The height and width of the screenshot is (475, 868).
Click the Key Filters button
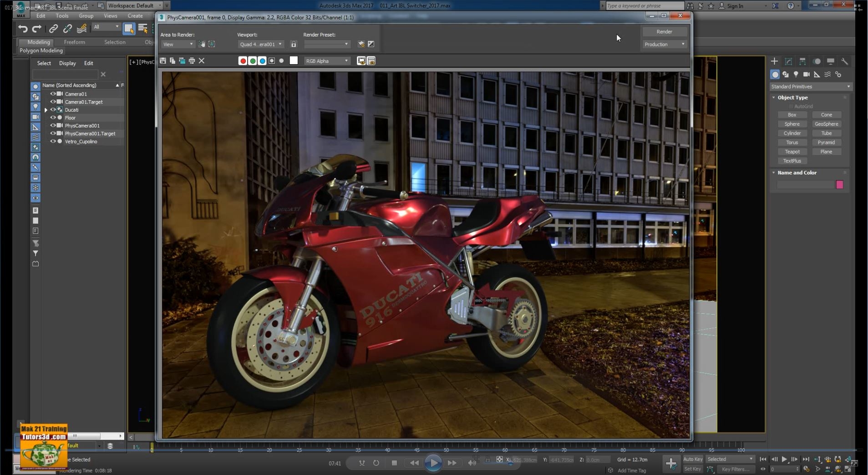[x=735, y=469]
